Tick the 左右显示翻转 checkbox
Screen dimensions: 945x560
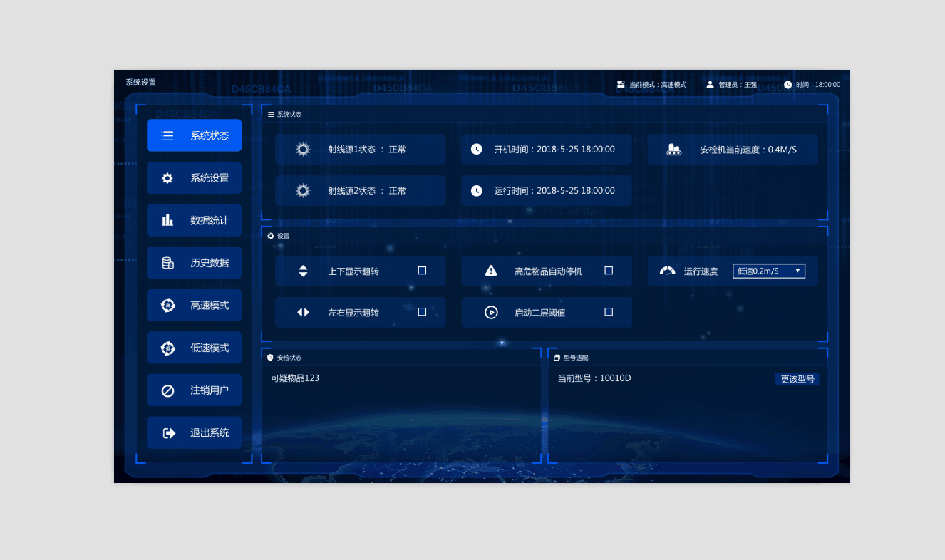pyautogui.click(x=422, y=312)
